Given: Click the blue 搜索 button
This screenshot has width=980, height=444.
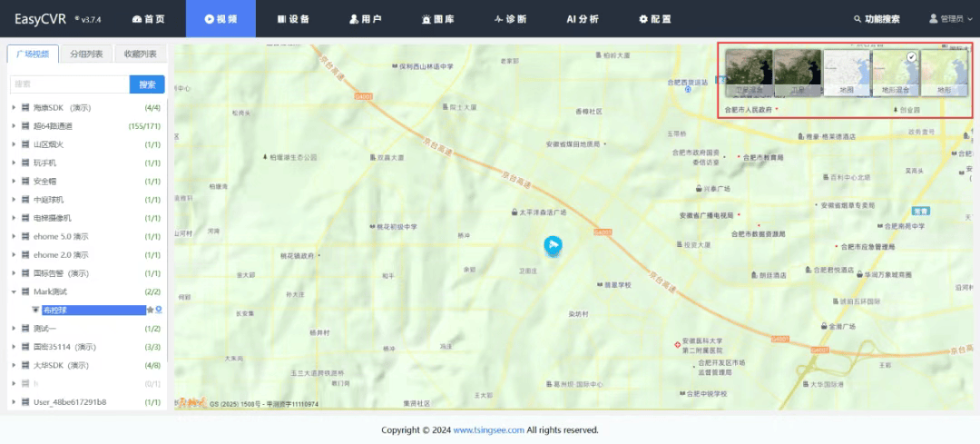Looking at the screenshot, I should [148, 84].
